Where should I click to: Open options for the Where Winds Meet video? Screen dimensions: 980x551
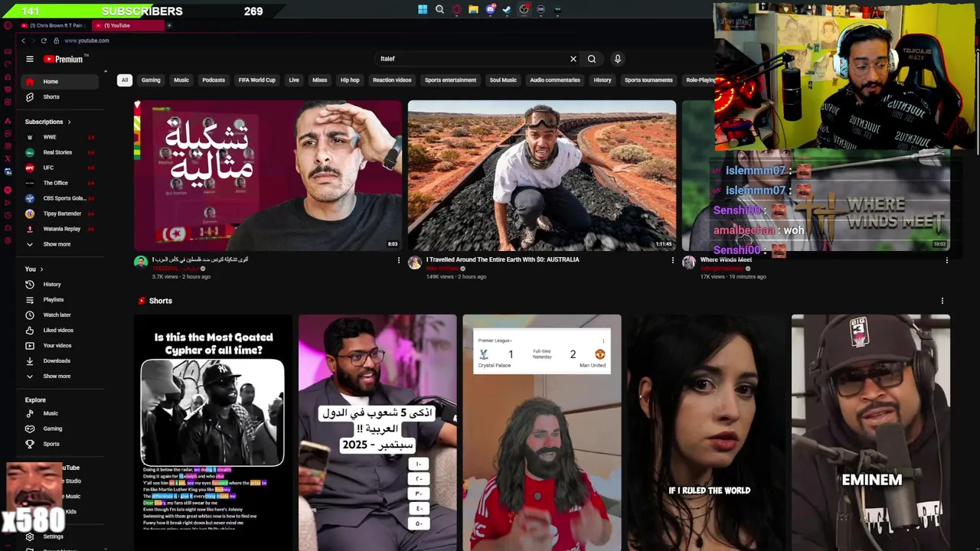(x=947, y=260)
